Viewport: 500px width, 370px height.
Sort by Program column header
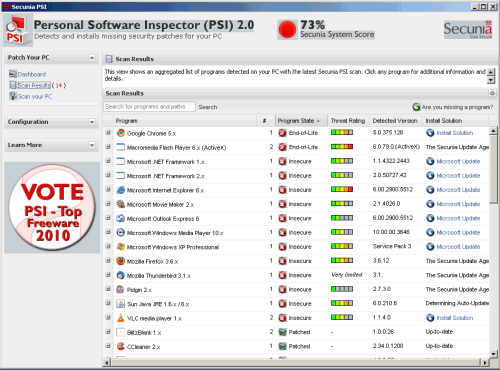(x=185, y=121)
